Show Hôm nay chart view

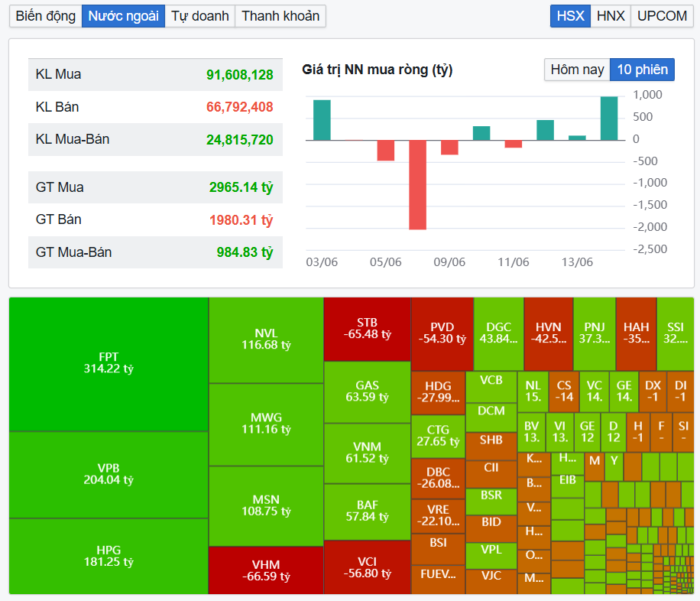coord(577,70)
